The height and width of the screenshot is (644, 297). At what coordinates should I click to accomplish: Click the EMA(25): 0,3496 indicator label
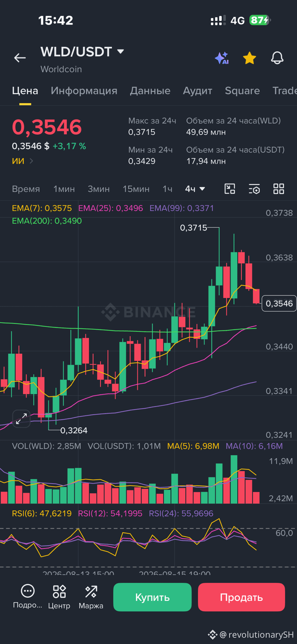click(x=110, y=208)
